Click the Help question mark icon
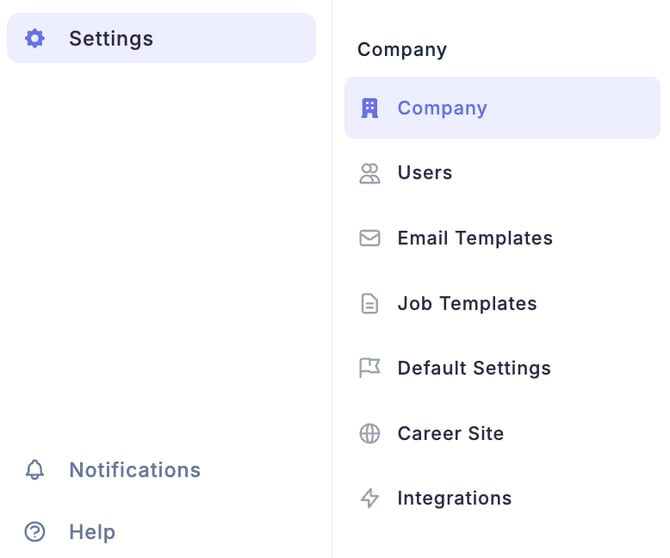Screen dimensions: 670x558 coord(35,532)
